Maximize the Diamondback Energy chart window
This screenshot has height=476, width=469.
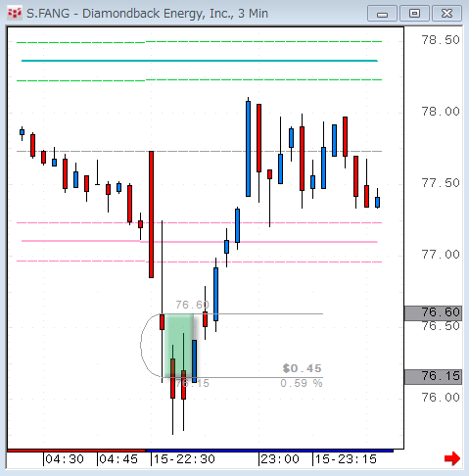coord(414,14)
